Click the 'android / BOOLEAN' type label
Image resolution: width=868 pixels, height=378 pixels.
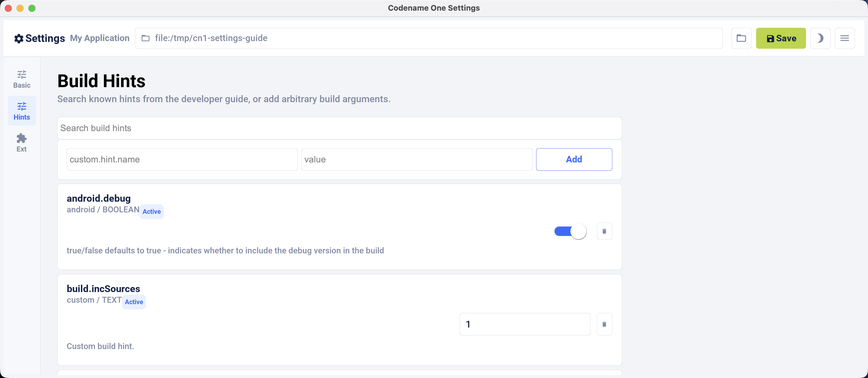[103, 210]
